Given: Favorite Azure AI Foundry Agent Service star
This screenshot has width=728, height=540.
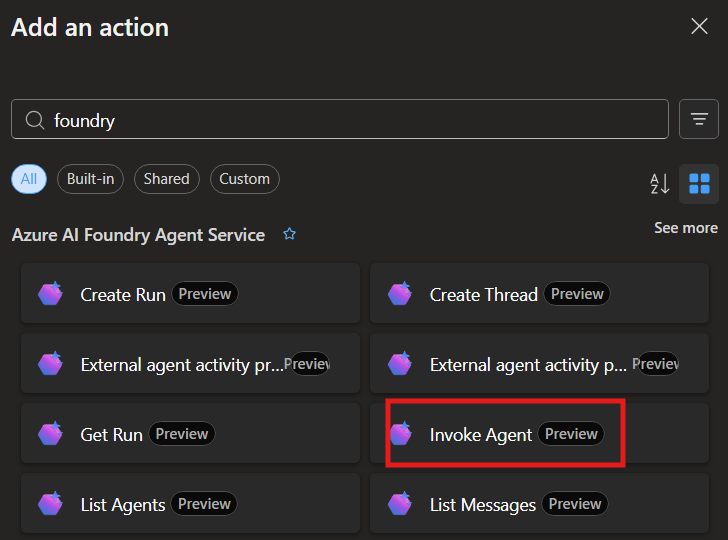Looking at the screenshot, I should (289, 234).
